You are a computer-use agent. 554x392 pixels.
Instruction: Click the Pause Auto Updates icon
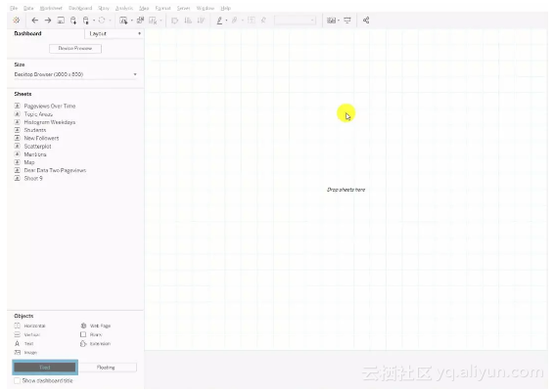86,21
